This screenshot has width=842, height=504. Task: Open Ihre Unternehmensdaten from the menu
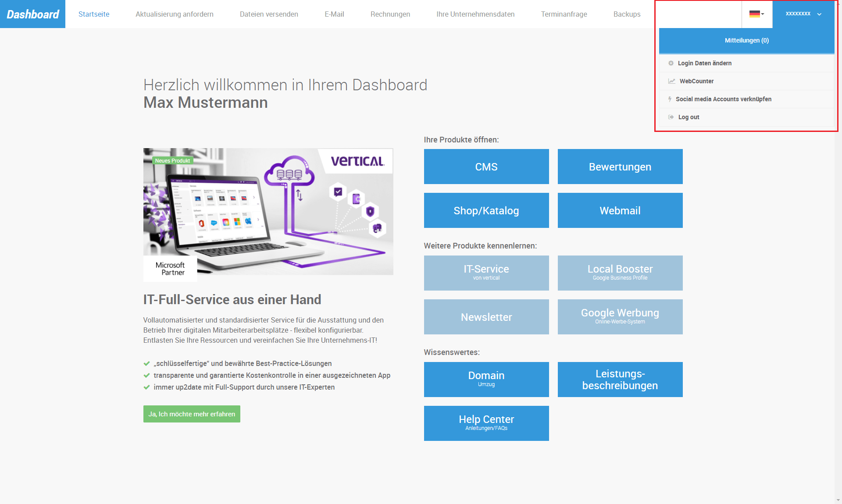pyautogui.click(x=475, y=14)
